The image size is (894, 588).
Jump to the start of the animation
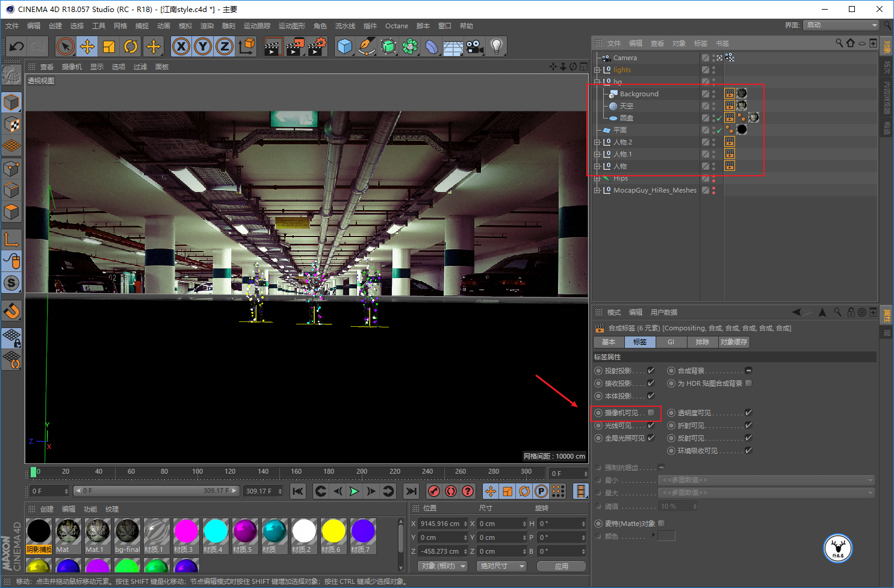298,491
